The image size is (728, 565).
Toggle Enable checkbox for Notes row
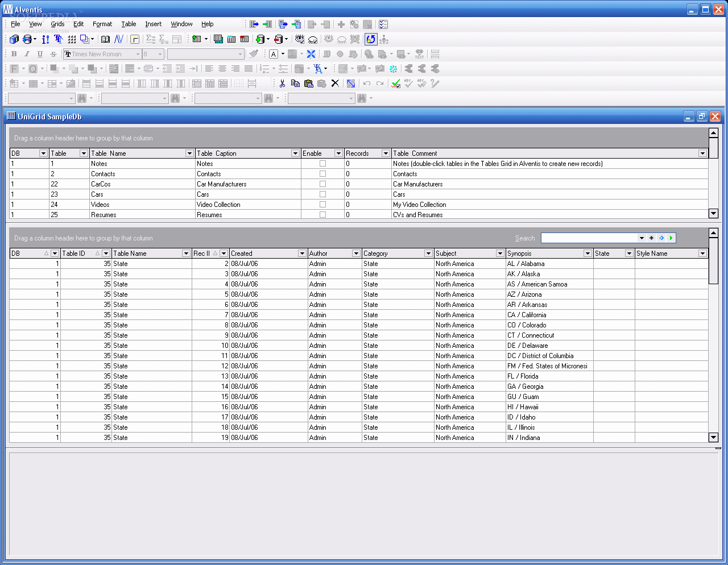point(322,164)
